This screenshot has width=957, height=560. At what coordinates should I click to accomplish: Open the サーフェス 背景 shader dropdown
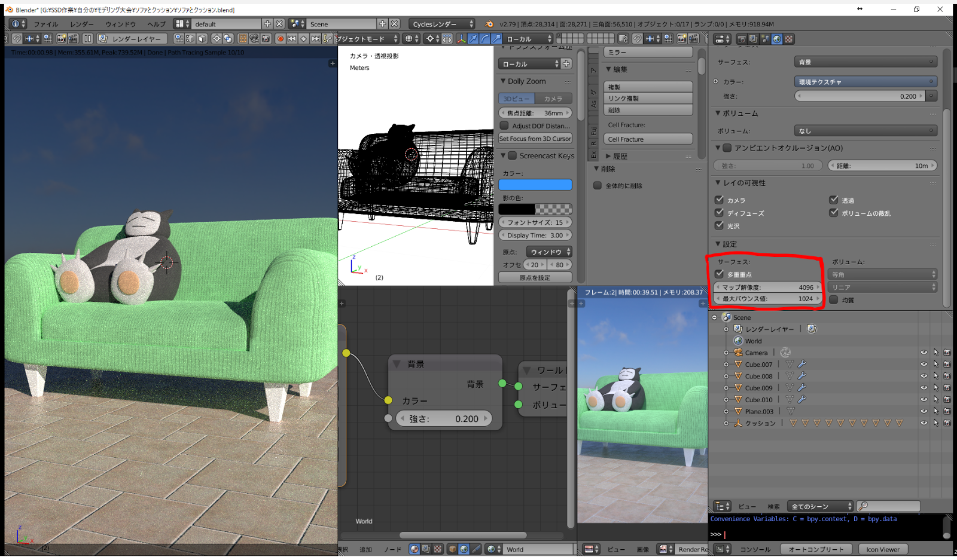click(865, 62)
